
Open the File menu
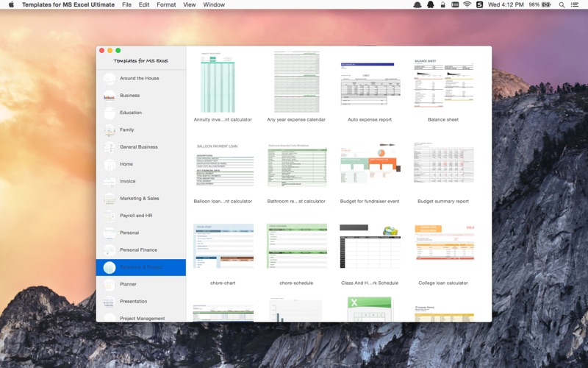(x=126, y=4)
